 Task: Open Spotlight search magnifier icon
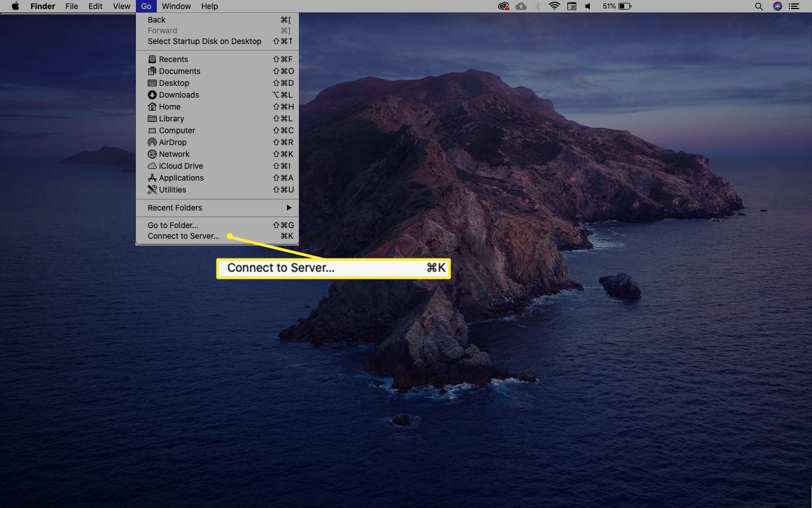coord(759,6)
